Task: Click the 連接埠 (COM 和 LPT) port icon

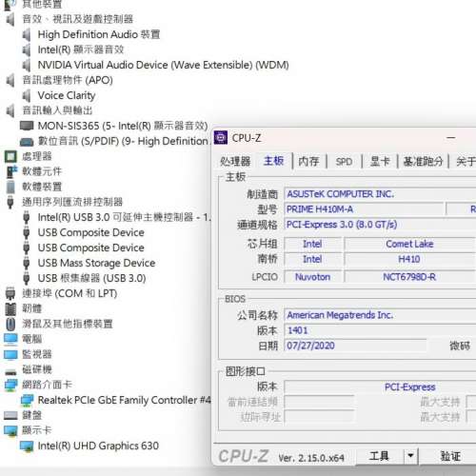Action: tap(10, 293)
